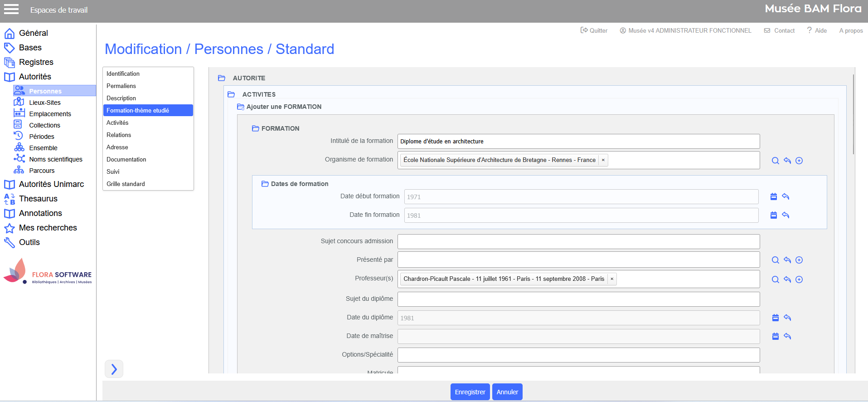Viewport: 868px width, 402px height.
Task: Reset the Date fin formation field
Action: 786,215
